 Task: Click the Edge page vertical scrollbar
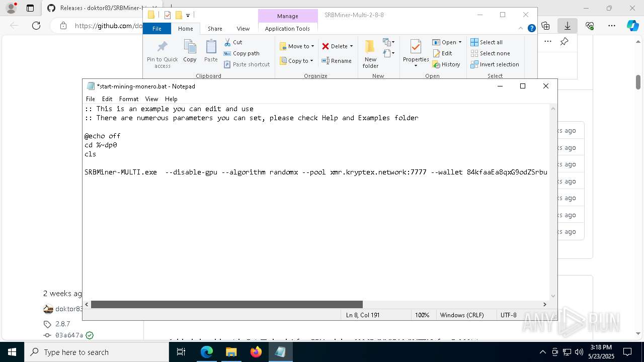638,82
